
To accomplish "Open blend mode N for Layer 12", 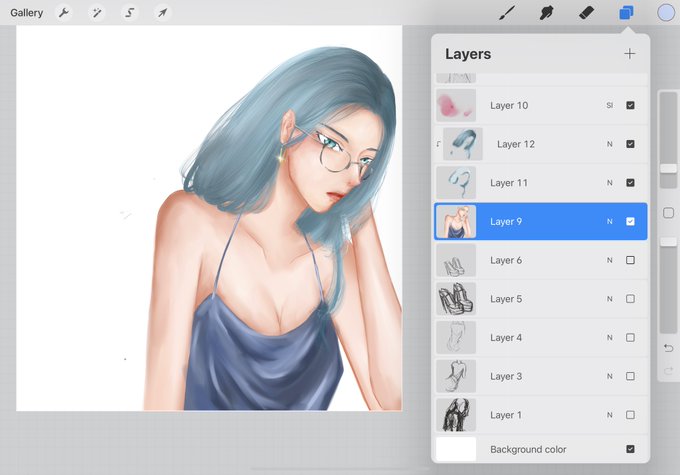I will pos(609,144).
